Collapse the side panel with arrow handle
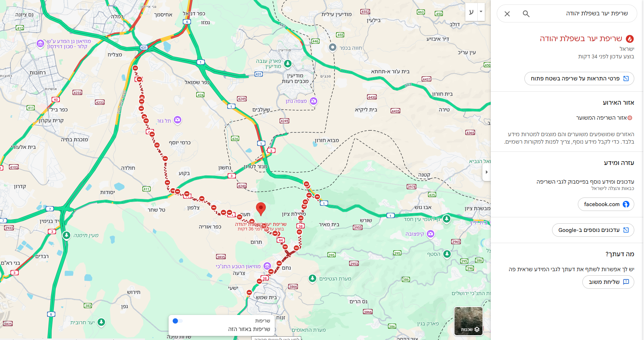This screenshot has width=644, height=340. click(x=486, y=172)
